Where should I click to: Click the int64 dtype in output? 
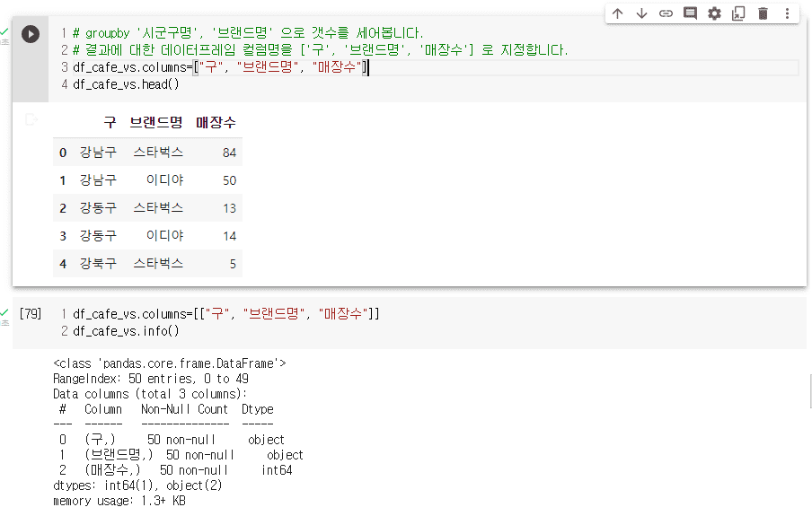pos(277,470)
